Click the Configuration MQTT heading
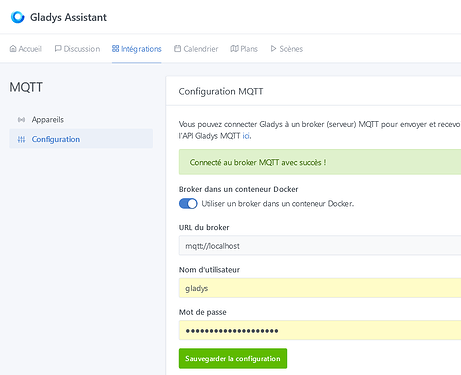The height and width of the screenshot is (375, 461). click(221, 91)
